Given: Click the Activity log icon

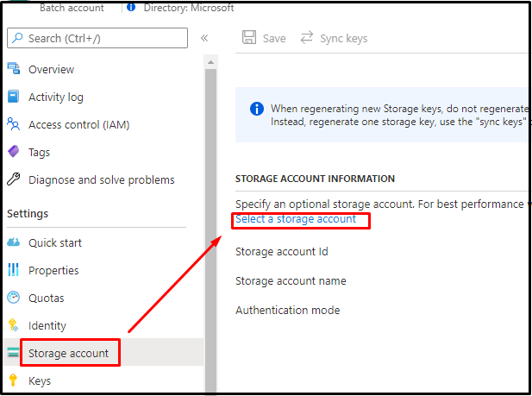Looking at the screenshot, I should (14, 97).
